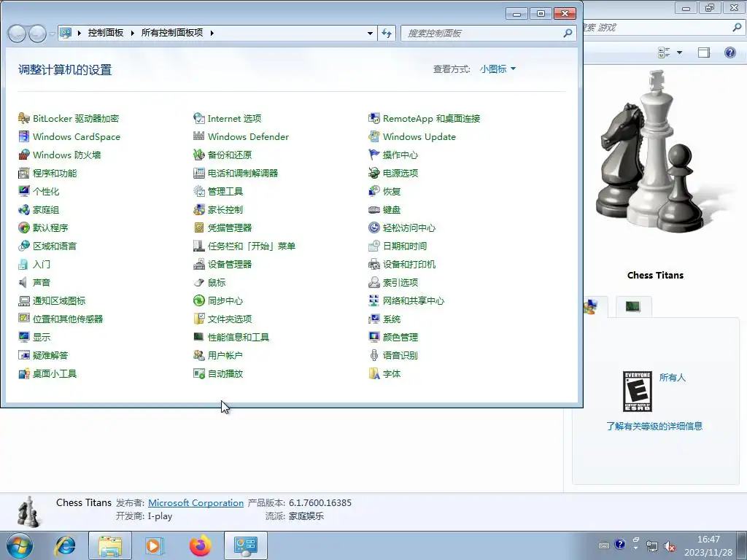Click the 桌面小工具 icon
The width and height of the screenshot is (747, 560).
(x=24, y=373)
